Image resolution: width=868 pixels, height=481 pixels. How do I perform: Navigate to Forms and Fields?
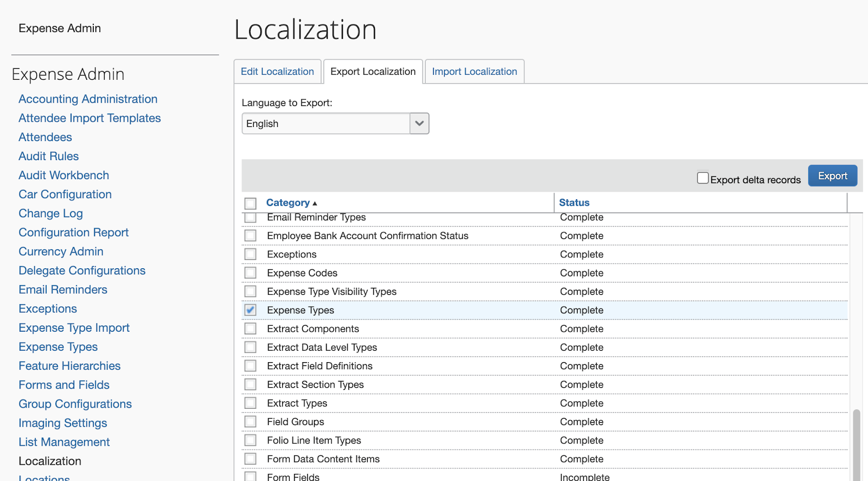coord(64,385)
